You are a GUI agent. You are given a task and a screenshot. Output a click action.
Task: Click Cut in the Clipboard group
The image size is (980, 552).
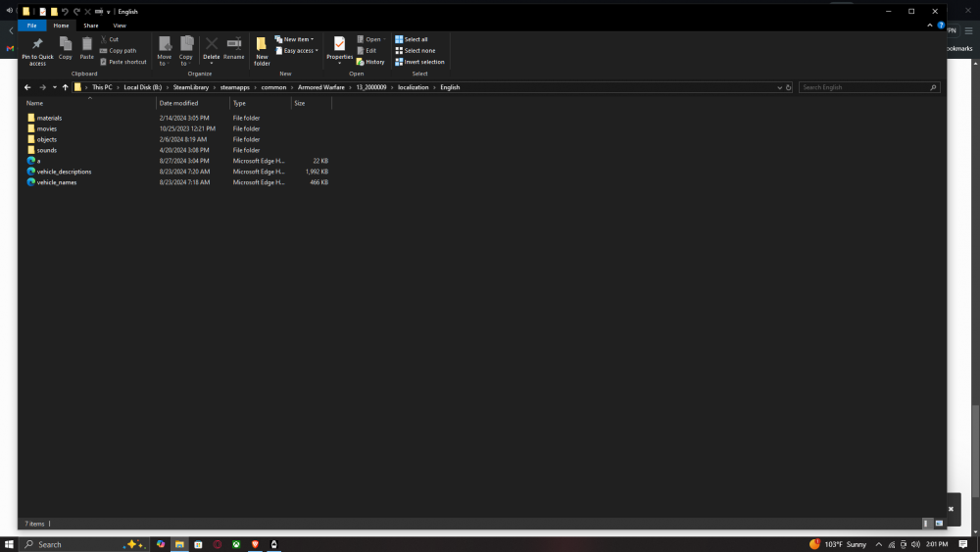pyautogui.click(x=110, y=39)
